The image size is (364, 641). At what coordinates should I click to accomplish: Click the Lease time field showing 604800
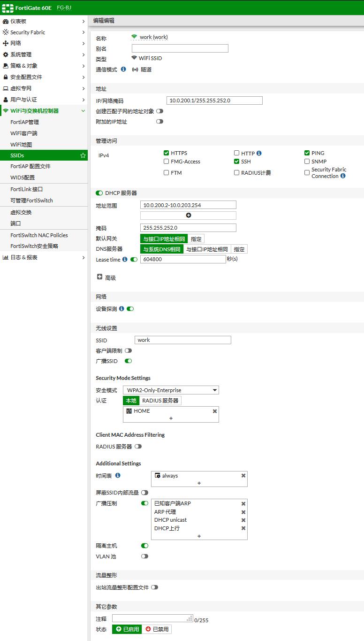click(x=183, y=259)
